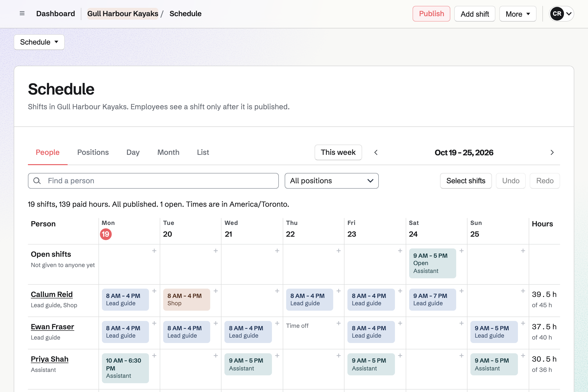Open Priya Shah's profile link
The height and width of the screenshot is (392, 588).
pos(49,359)
